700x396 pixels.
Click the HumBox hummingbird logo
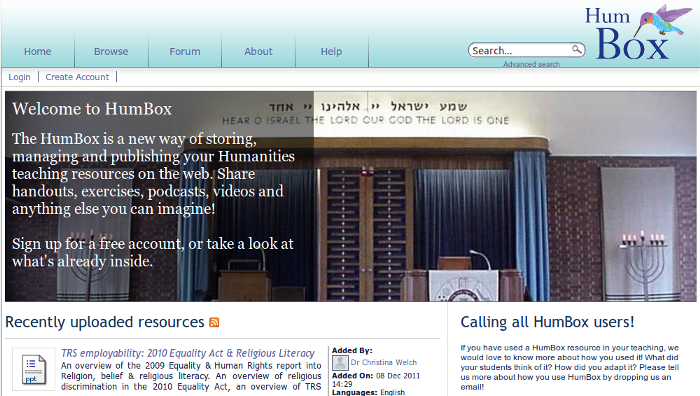click(x=638, y=32)
